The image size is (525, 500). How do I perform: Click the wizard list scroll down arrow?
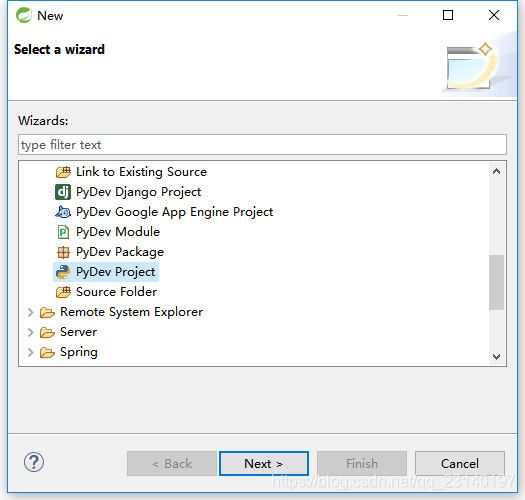pos(497,357)
